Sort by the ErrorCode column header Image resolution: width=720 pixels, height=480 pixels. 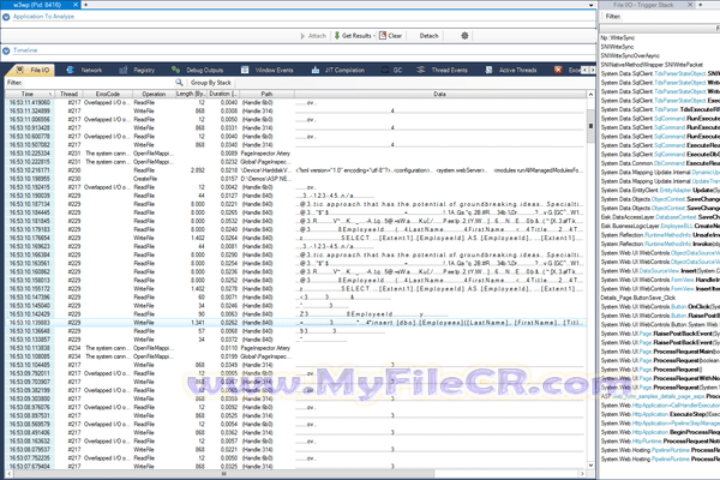pyautogui.click(x=107, y=94)
